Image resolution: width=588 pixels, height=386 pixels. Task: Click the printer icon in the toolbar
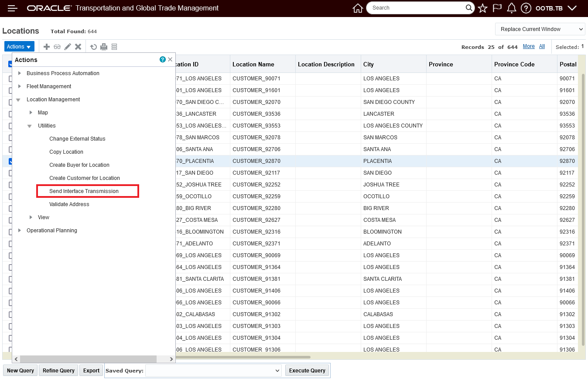tap(104, 47)
